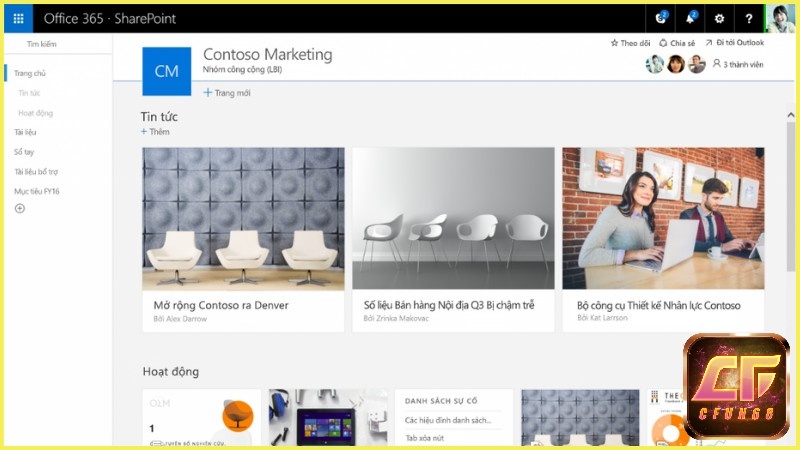Screen dimensions: 800x450
Task: Click the CM site logo tile
Action: click(x=167, y=71)
